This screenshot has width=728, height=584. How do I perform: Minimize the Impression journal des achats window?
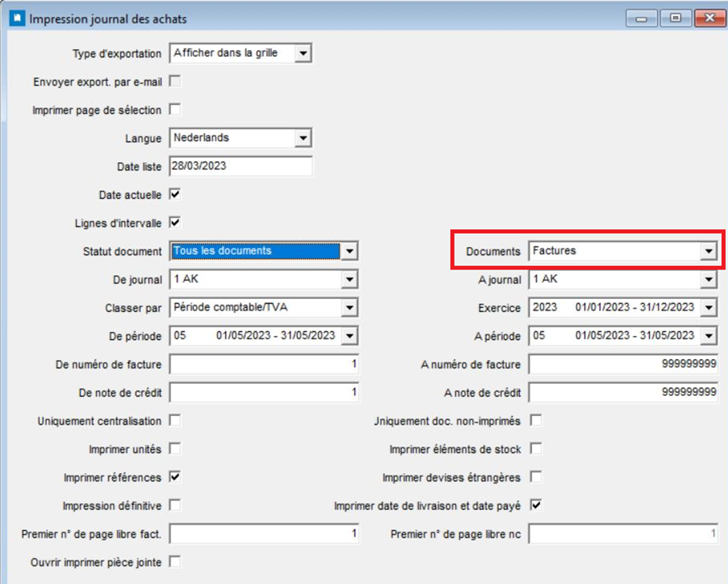click(642, 18)
